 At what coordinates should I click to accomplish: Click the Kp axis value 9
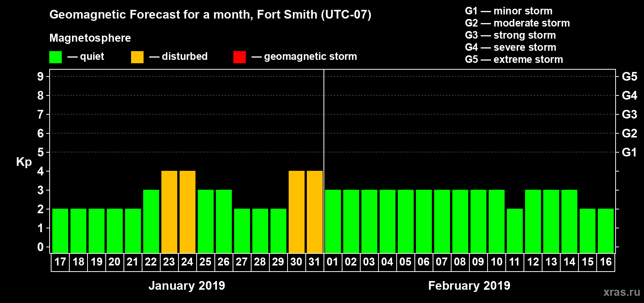[x=41, y=77]
